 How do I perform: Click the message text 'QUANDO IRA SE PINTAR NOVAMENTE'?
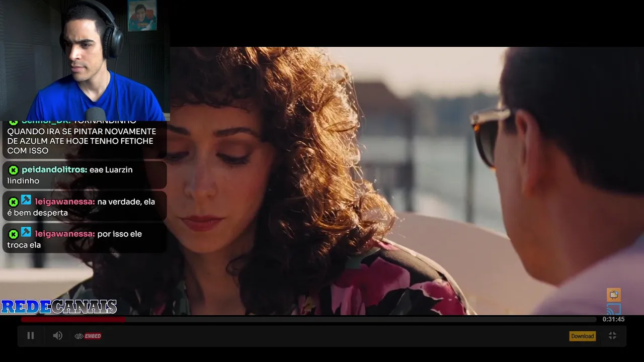tap(82, 131)
